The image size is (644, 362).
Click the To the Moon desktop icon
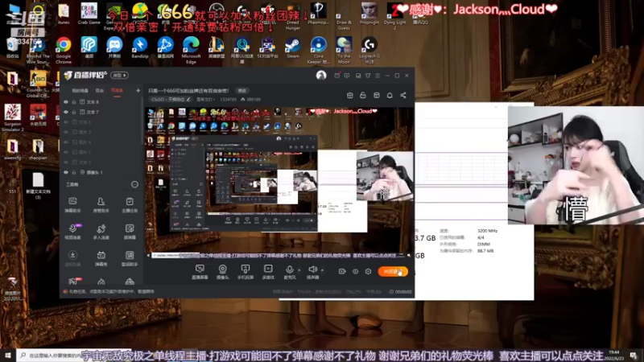click(344, 50)
